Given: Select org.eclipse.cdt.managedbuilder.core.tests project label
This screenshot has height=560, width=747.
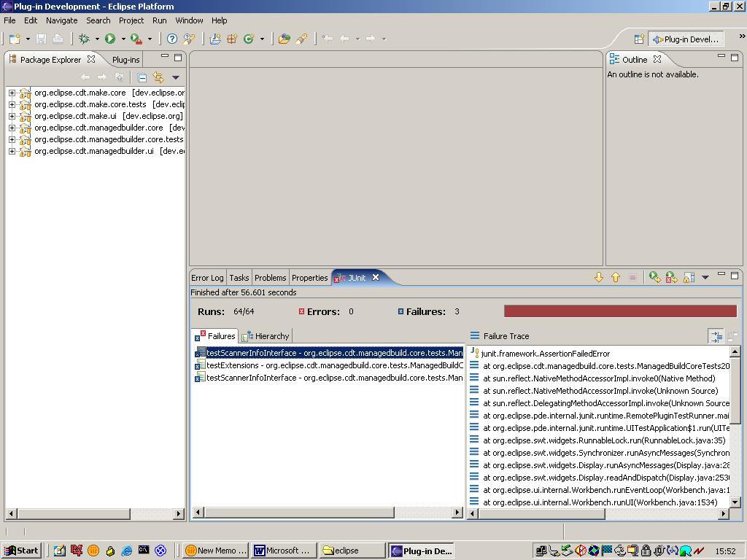Looking at the screenshot, I should (109, 139).
